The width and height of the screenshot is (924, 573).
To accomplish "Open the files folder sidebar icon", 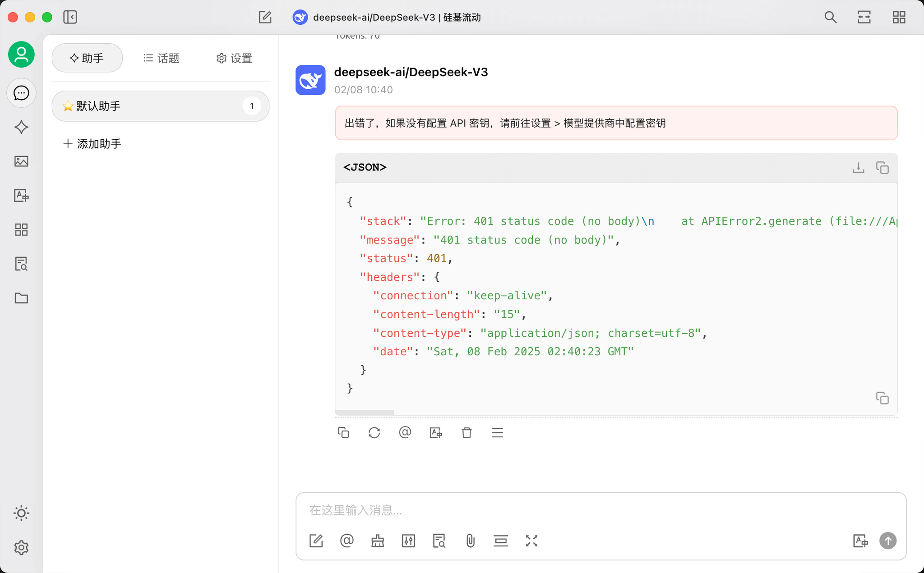I will point(21,298).
